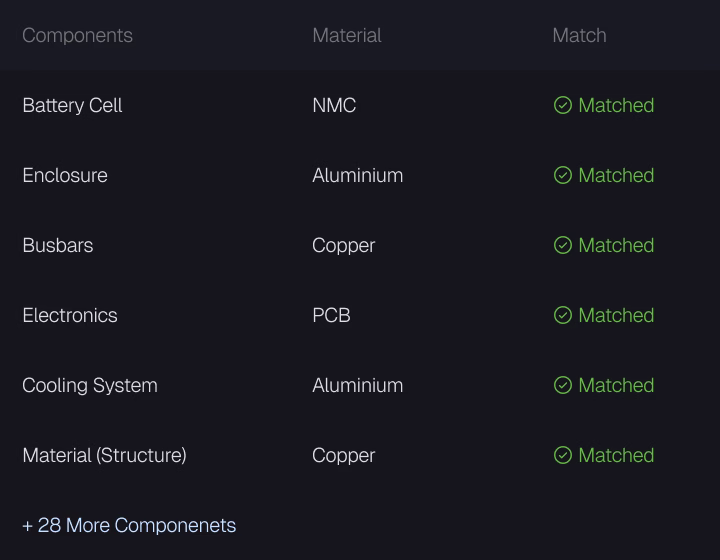The height and width of the screenshot is (560, 720).
Task: Sort by the Material column header
Action: click(x=347, y=35)
